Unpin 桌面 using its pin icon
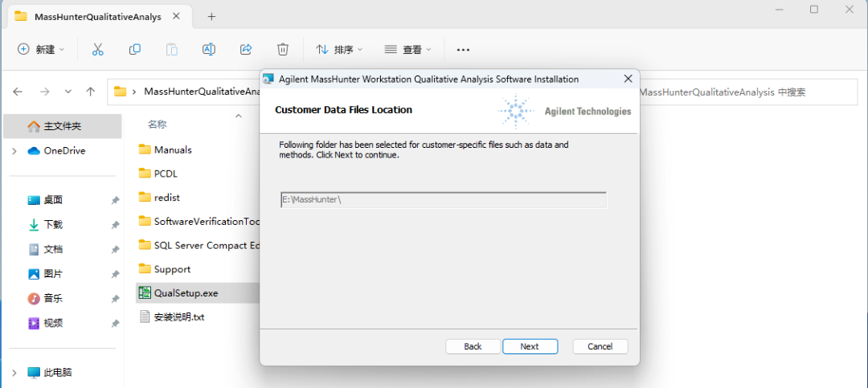 [x=115, y=200]
